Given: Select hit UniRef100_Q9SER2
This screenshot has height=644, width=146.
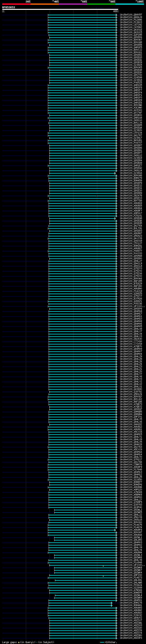Looking at the screenshot, I should coord(131,55).
